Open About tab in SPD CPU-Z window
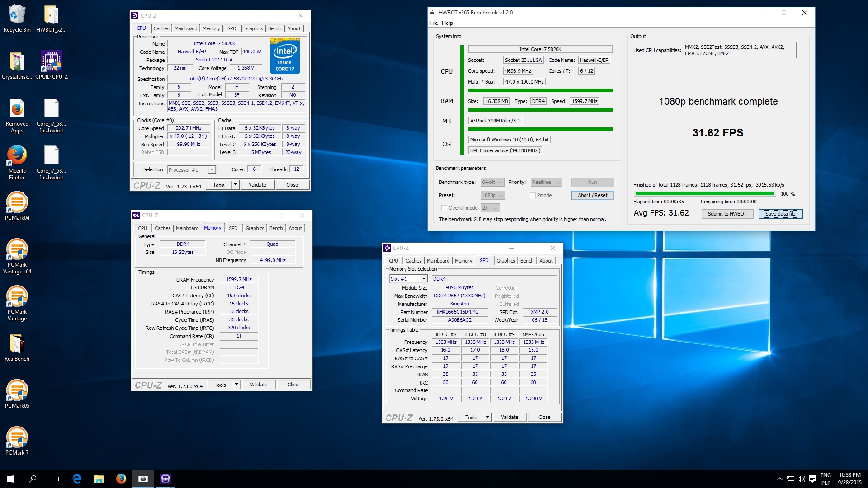The width and height of the screenshot is (868, 488). click(x=546, y=261)
